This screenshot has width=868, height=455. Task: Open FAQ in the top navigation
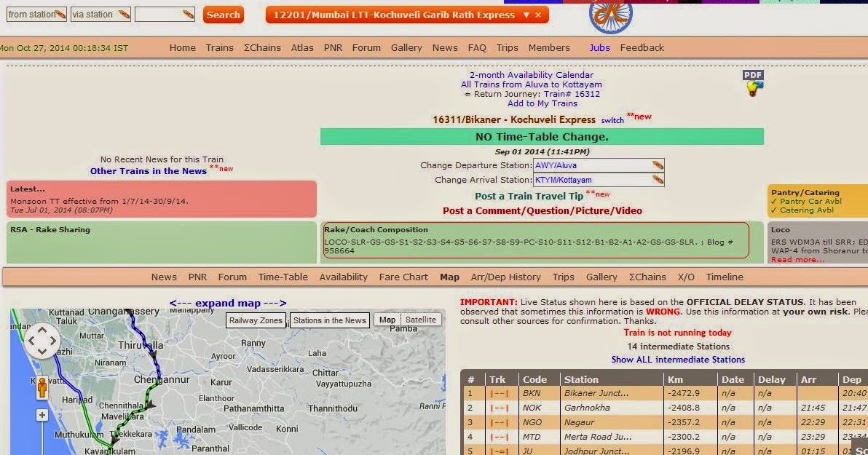pos(477,47)
